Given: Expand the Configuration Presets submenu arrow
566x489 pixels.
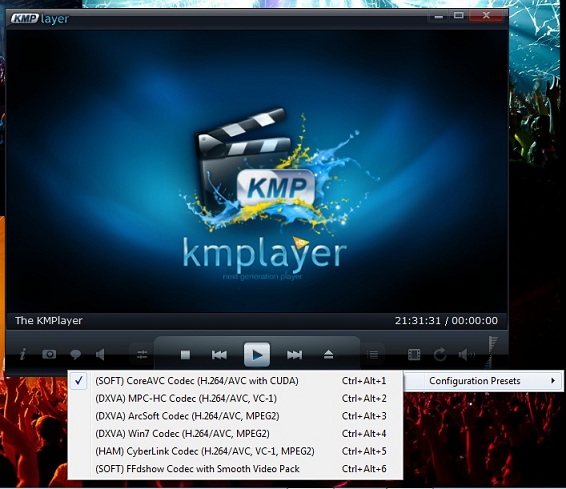Looking at the screenshot, I should 553,380.
